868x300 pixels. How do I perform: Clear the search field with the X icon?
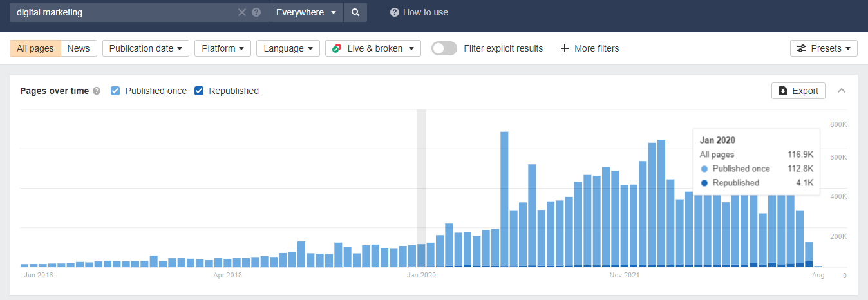coord(242,12)
